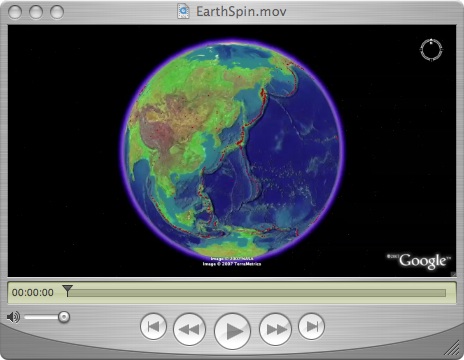The width and height of the screenshot is (464, 360).
Task: Click the compass ring in the video
Action: (431, 50)
